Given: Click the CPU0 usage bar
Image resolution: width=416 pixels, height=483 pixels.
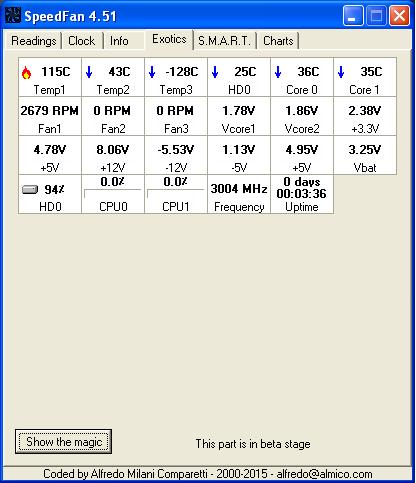Looking at the screenshot, I should click(113, 194).
